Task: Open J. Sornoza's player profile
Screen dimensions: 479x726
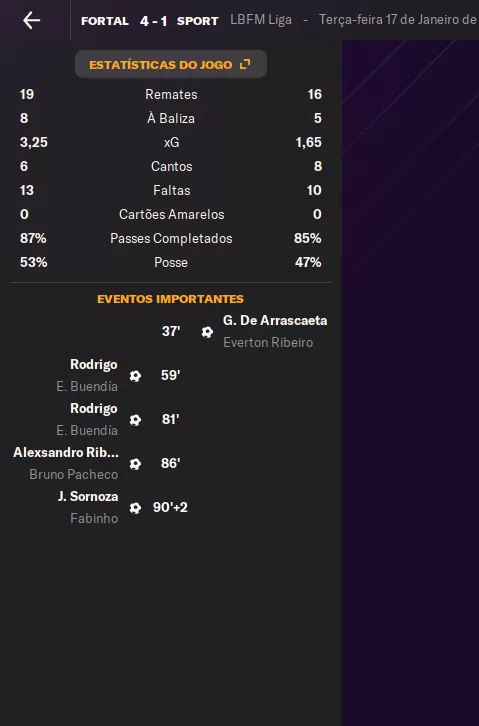Action: point(88,496)
